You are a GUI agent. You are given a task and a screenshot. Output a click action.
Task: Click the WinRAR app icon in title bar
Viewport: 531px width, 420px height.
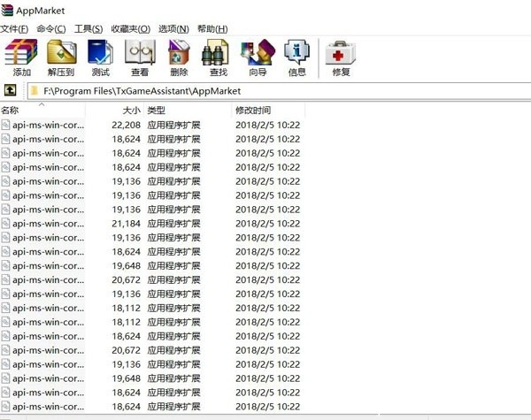7,10
